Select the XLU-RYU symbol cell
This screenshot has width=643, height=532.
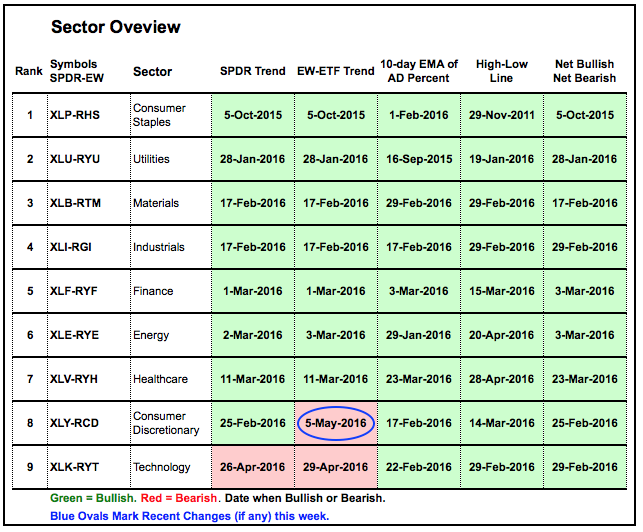pos(77,159)
